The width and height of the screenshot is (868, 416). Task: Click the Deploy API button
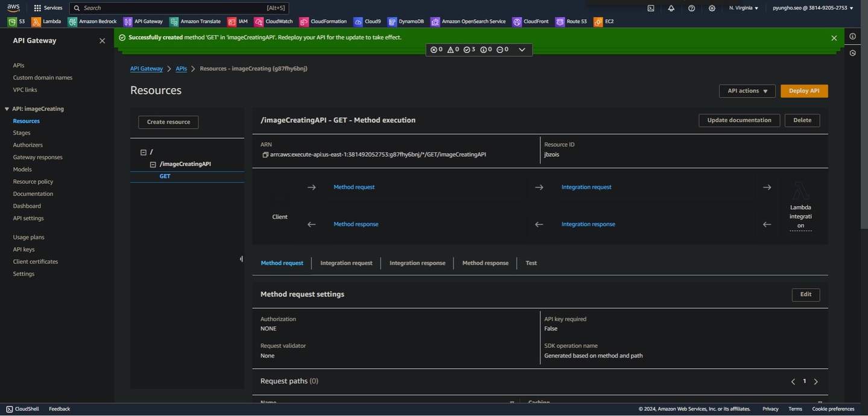click(x=804, y=91)
